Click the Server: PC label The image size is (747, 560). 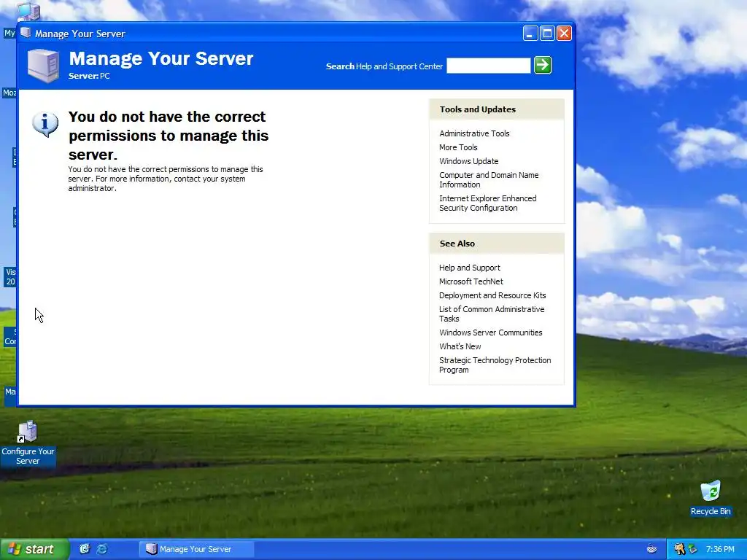coord(89,76)
